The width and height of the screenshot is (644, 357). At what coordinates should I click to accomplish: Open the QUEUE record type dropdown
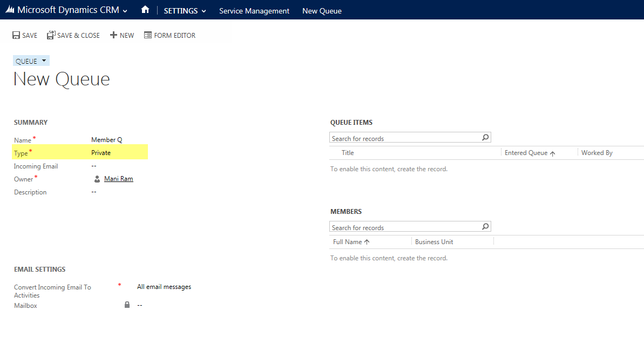(44, 60)
